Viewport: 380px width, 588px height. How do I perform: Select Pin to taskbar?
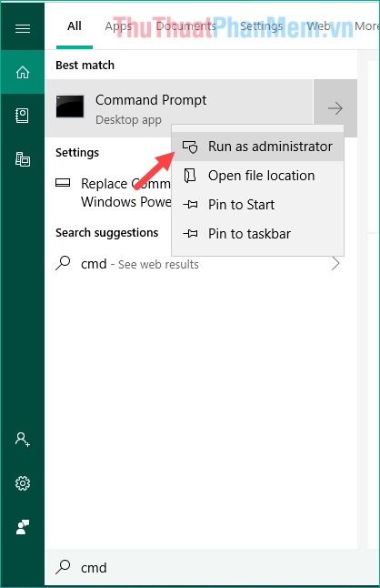coord(257,234)
